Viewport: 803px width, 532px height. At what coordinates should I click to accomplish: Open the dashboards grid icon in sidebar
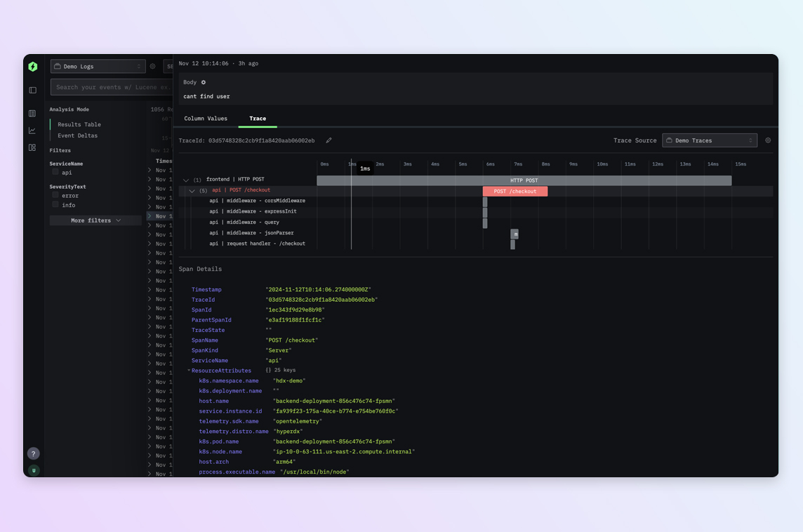click(x=32, y=147)
